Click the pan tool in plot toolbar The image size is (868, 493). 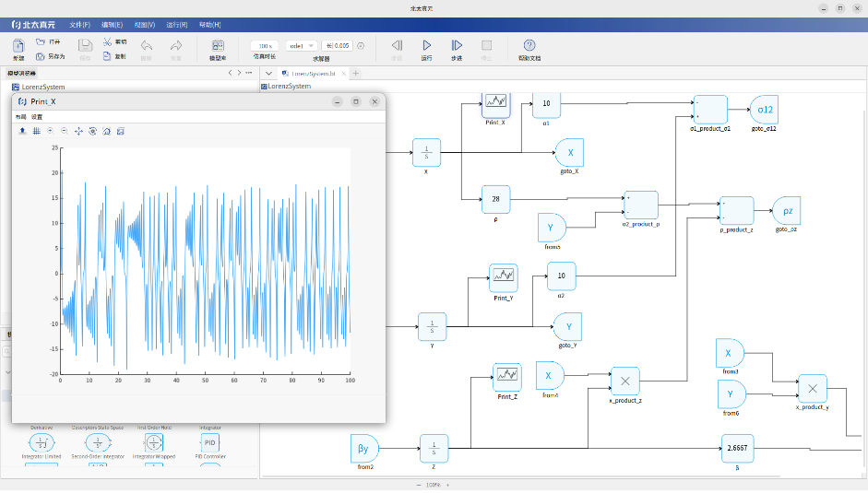tap(78, 131)
